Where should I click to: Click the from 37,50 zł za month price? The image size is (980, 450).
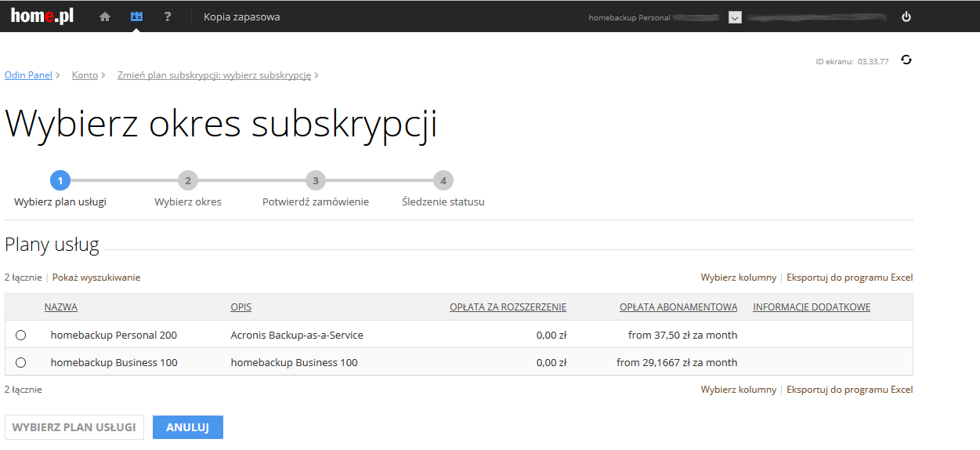682,335
